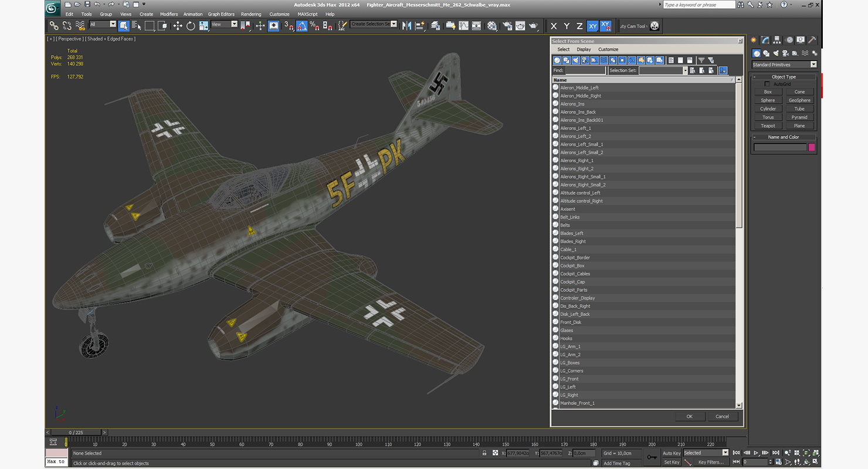Click the Mirror tool icon
Image resolution: width=868 pixels, height=469 pixels.
[406, 26]
